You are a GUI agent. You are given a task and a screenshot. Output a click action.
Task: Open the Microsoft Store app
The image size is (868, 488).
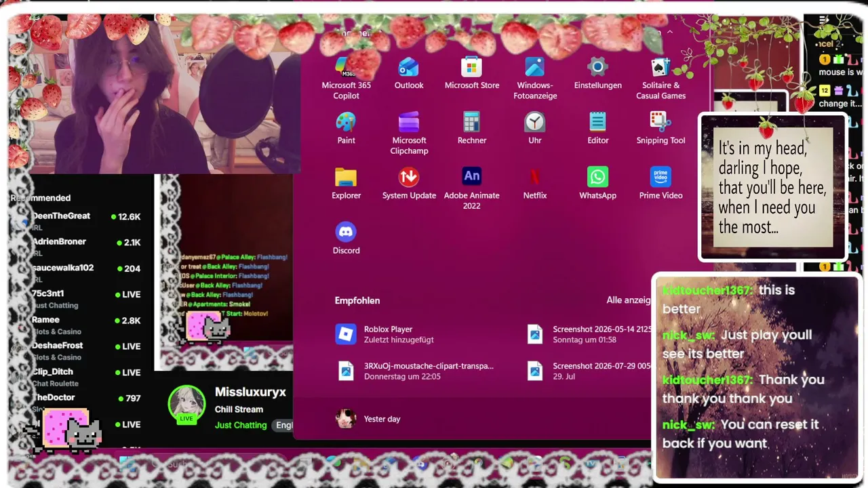pyautogui.click(x=472, y=73)
